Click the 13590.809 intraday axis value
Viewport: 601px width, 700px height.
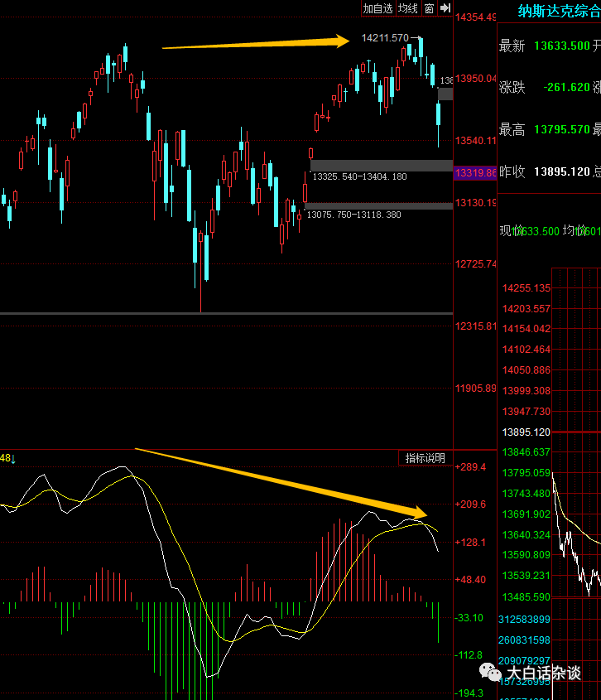click(526, 555)
